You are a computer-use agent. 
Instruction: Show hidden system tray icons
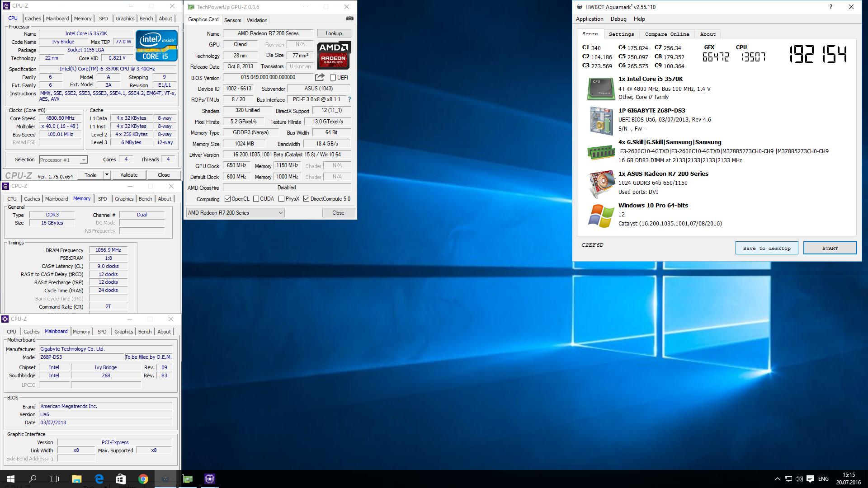coord(778,479)
